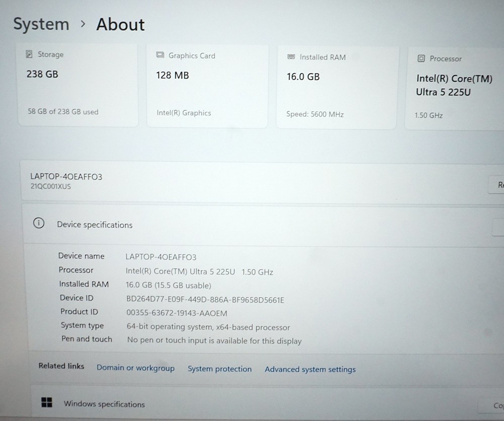The height and width of the screenshot is (421, 504).
Task: Click the Pen and touch label
Action: tap(87, 339)
